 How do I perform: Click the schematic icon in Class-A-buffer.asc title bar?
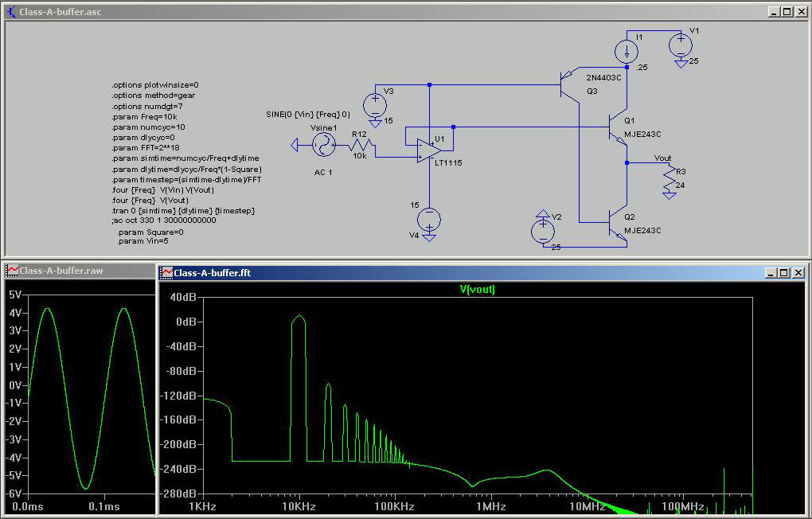click(x=11, y=11)
